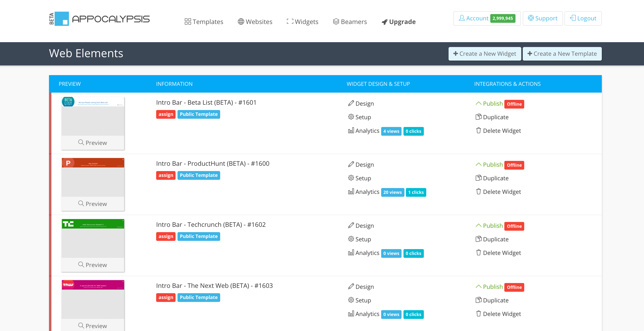This screenshot has width=644, height=331.
Task: Open the Widgets navigation item
Action: click(302, 22)
